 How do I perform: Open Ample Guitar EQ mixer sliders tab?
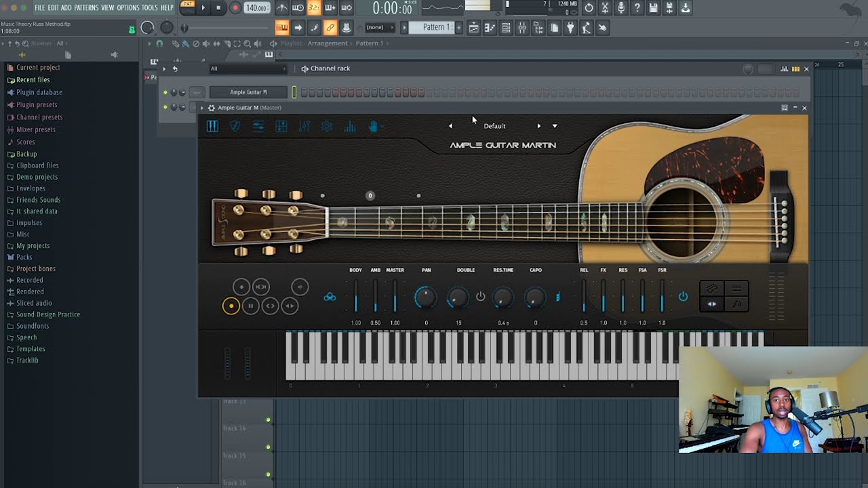(x=304, y=126)
